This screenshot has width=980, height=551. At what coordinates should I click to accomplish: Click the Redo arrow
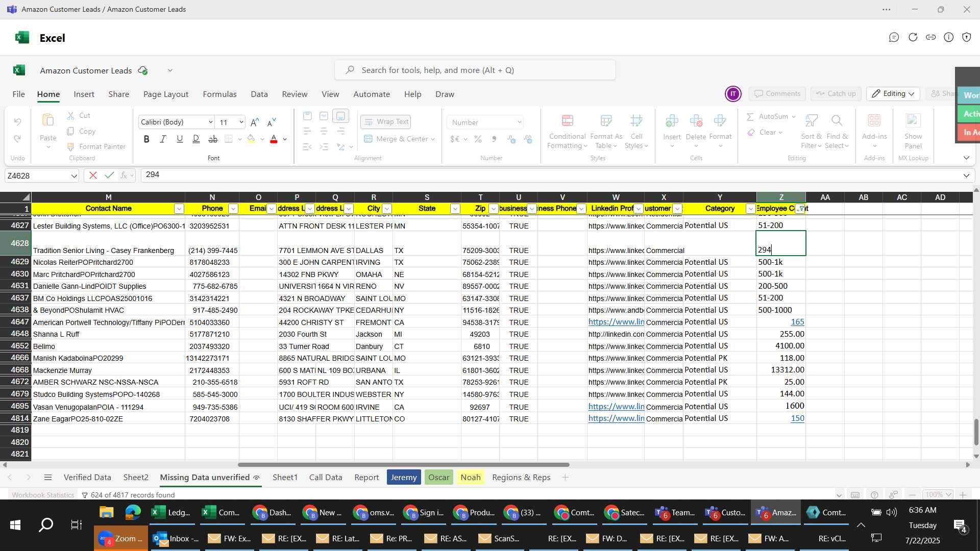[x=17, y=139]
